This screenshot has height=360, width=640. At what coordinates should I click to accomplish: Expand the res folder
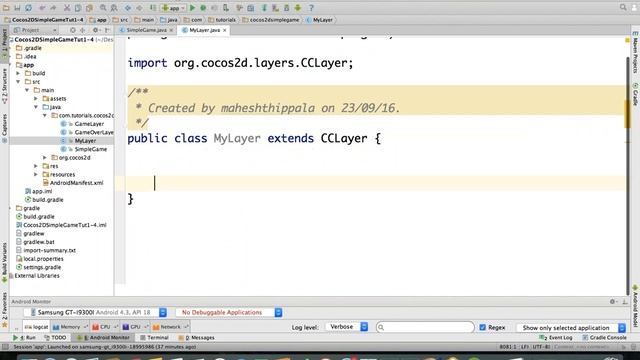[x=36, y=166]
